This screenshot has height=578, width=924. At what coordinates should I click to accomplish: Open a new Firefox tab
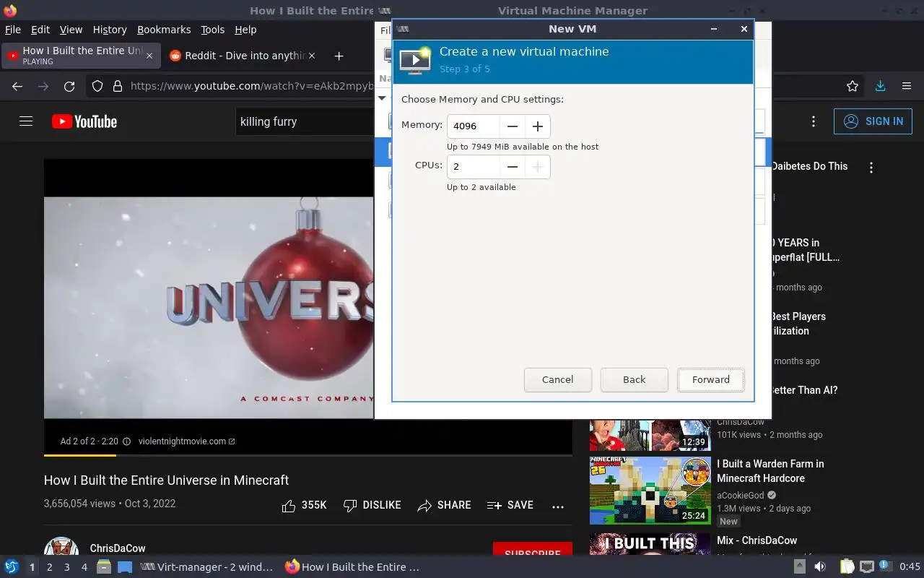tap(339, 56)
